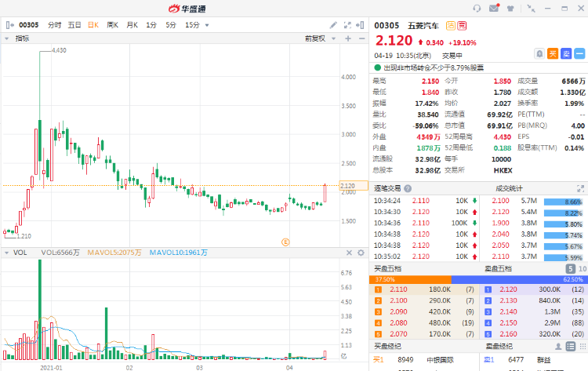Select 5-level depth toggle

click(570, 269)
